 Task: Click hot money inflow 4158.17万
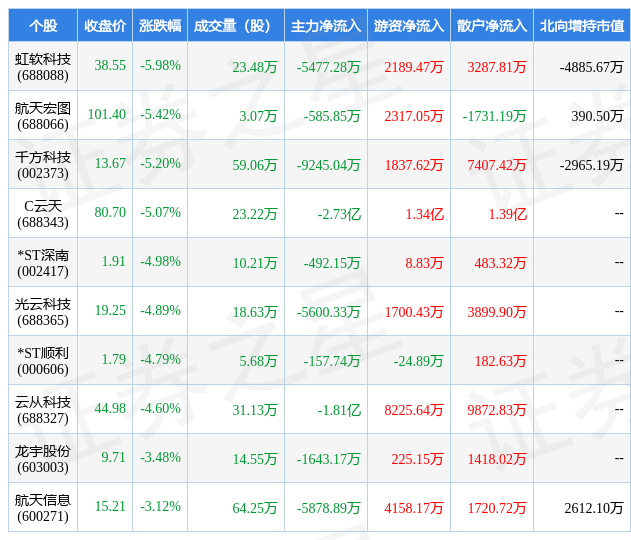point(414,508)
